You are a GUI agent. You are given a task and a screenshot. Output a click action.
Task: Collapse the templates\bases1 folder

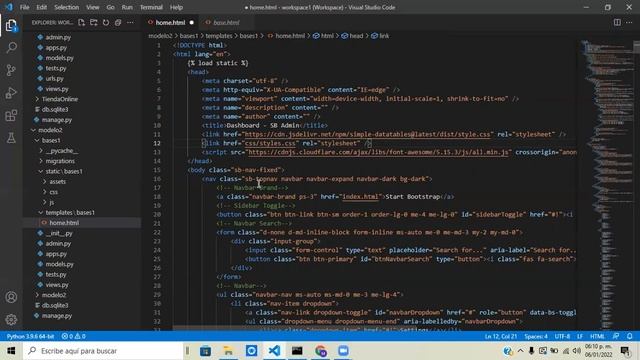(x=70, y=213)
